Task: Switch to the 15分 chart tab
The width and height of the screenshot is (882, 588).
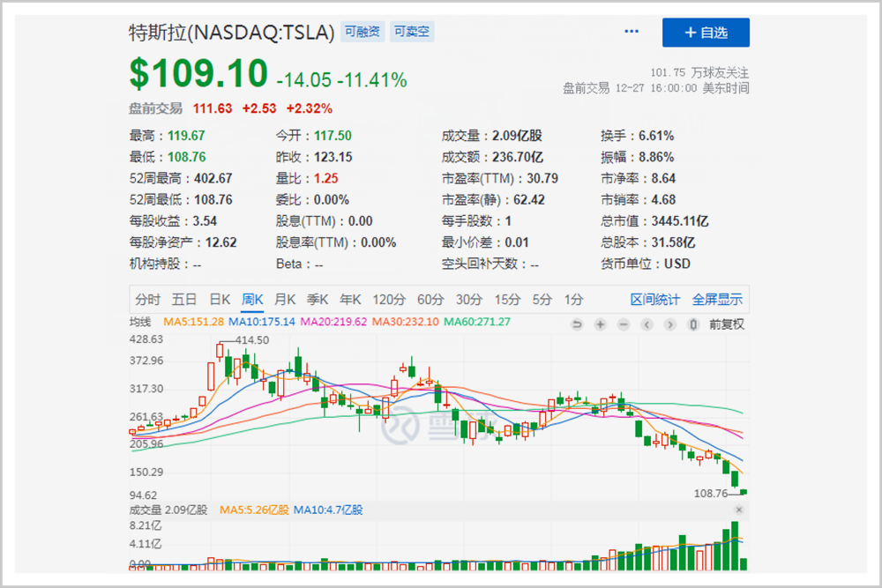Action: pos(507,300)
